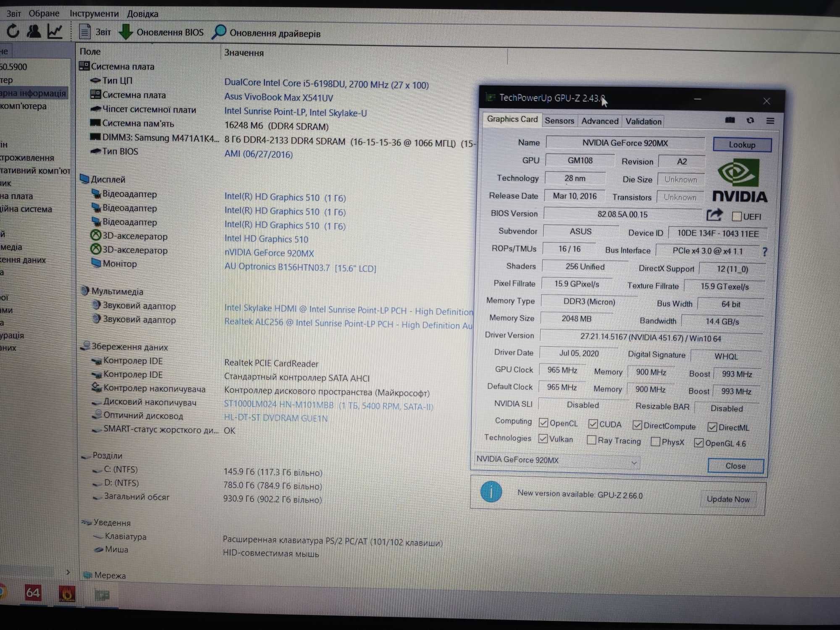This screenshot has height=630, width=840.
Task: Click the blue info icon in update notice
Action: (x=491, y=491)
